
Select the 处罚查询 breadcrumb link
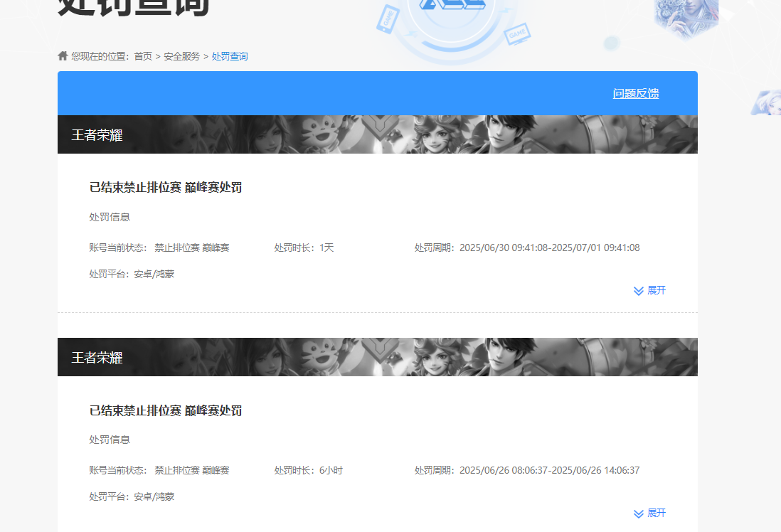(x=230, y=56)
